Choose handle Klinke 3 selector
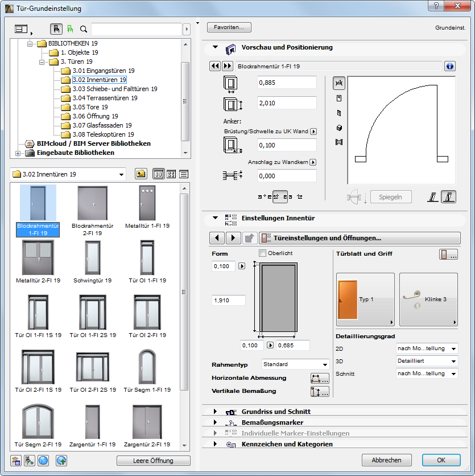This screenshot has height=476, width=475. pos(428,299)
